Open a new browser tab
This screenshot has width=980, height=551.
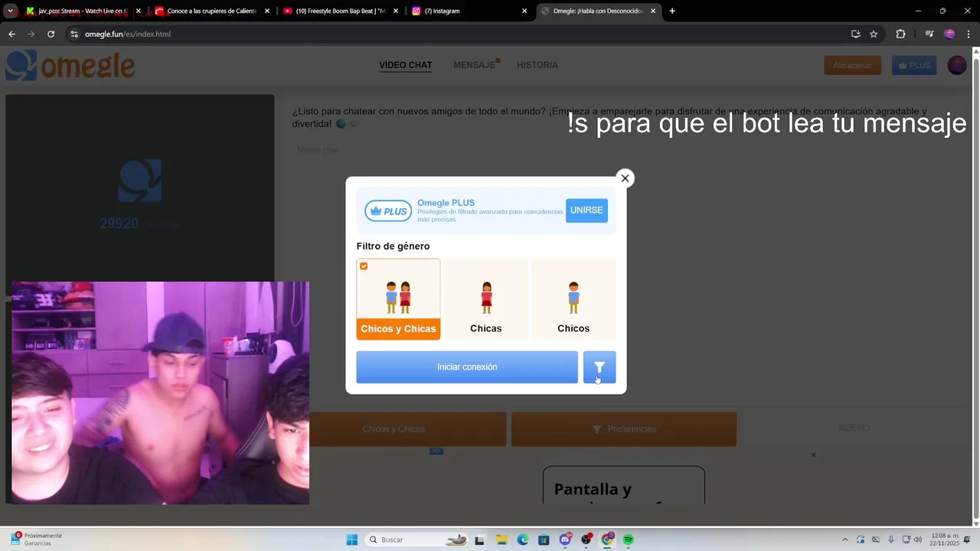tap(672, 11)
